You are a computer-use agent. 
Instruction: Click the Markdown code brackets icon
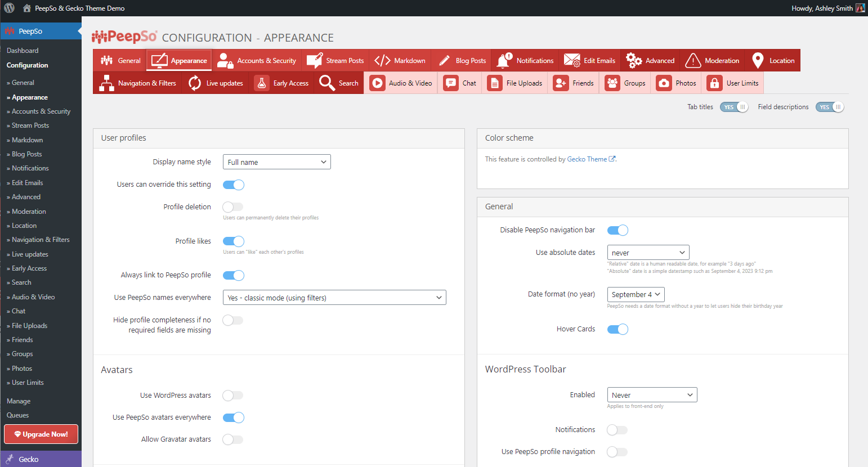[x=382, y=60]
